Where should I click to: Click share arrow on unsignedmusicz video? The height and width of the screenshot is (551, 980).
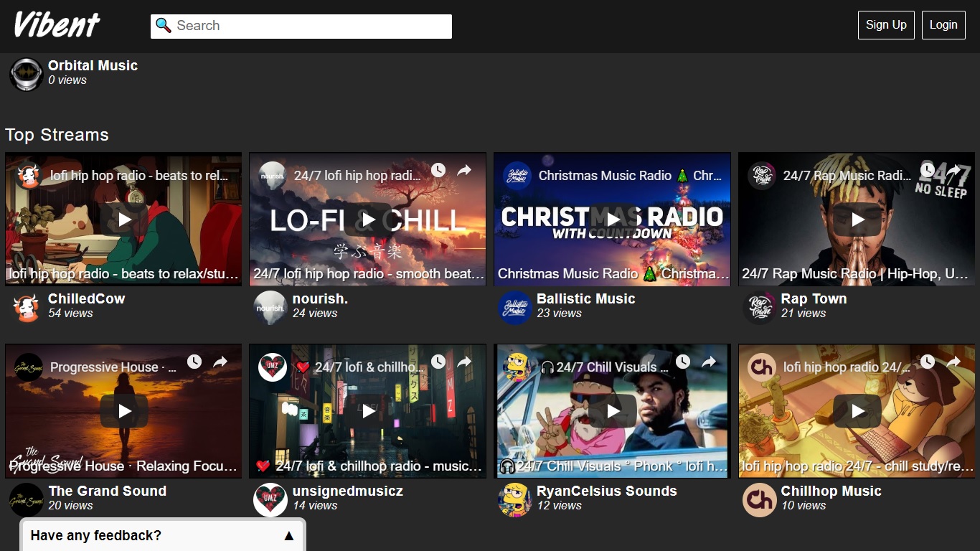464,362
